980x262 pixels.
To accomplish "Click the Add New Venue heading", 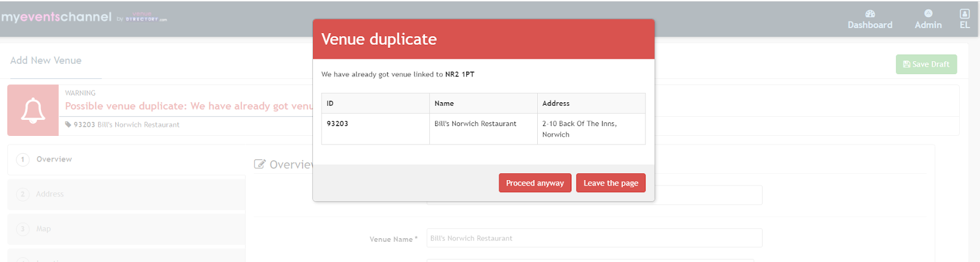I will pyautogui.click(x=46, y=61).
